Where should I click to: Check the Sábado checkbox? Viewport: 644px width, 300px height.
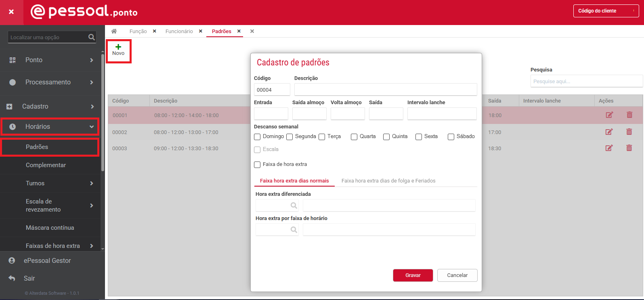tap(451, 137)
